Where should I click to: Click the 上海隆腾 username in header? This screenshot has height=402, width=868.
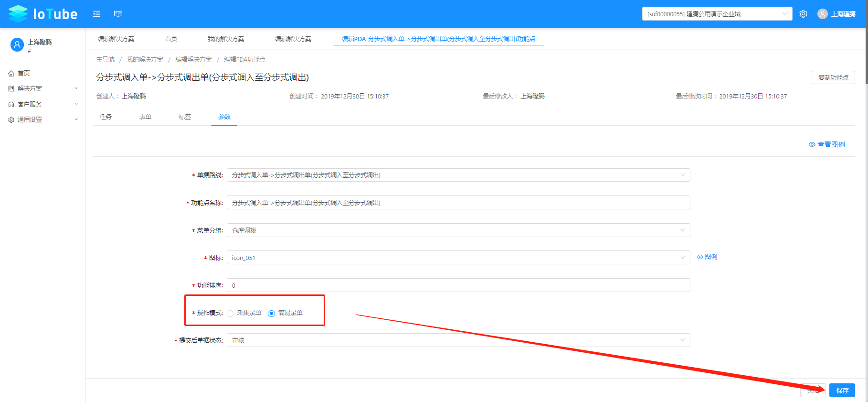[x=843, y=14]
